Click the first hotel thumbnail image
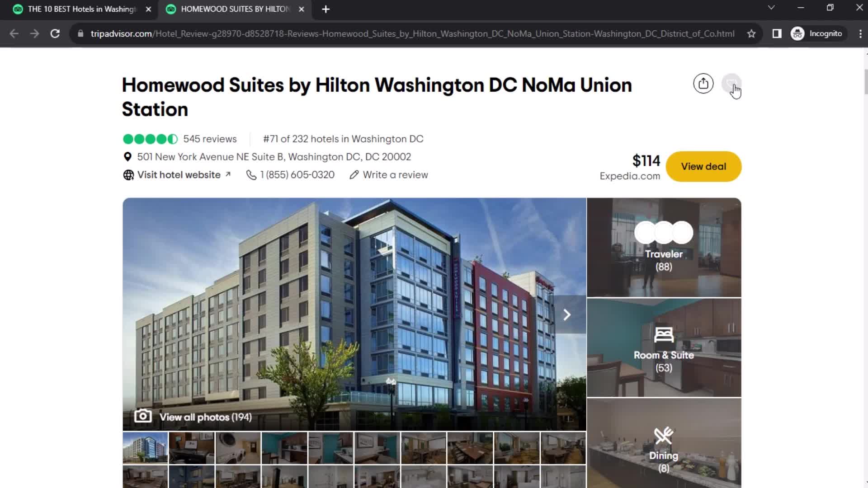The width and height of the screenshot is (868, 488). pyautogui.click(x=145, y=449)
